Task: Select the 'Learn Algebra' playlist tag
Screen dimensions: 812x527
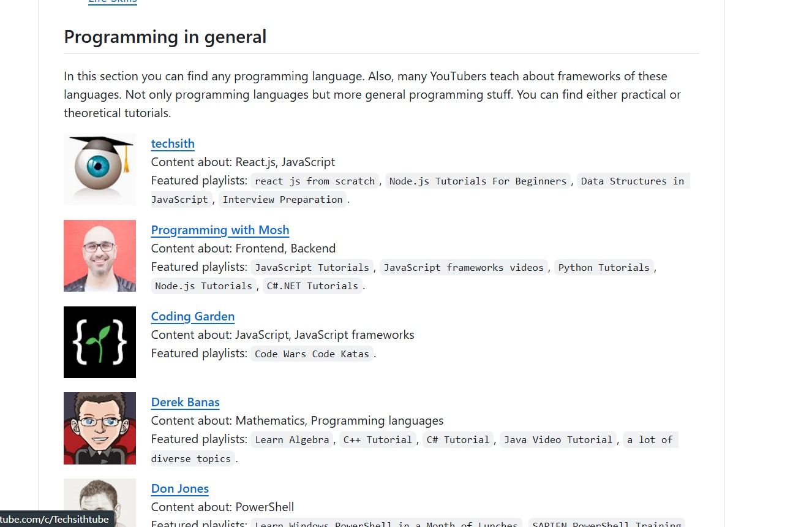Action: click(291, 439)
